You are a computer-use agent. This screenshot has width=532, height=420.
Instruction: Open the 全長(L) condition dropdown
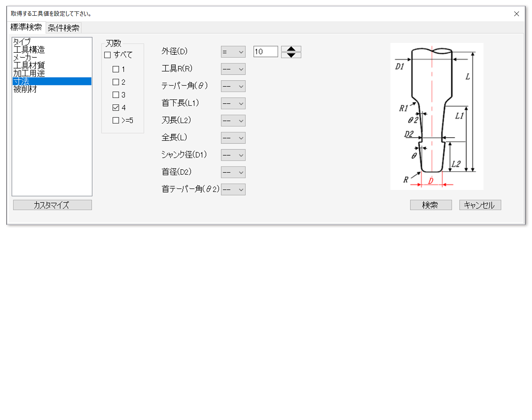(233, 138)
